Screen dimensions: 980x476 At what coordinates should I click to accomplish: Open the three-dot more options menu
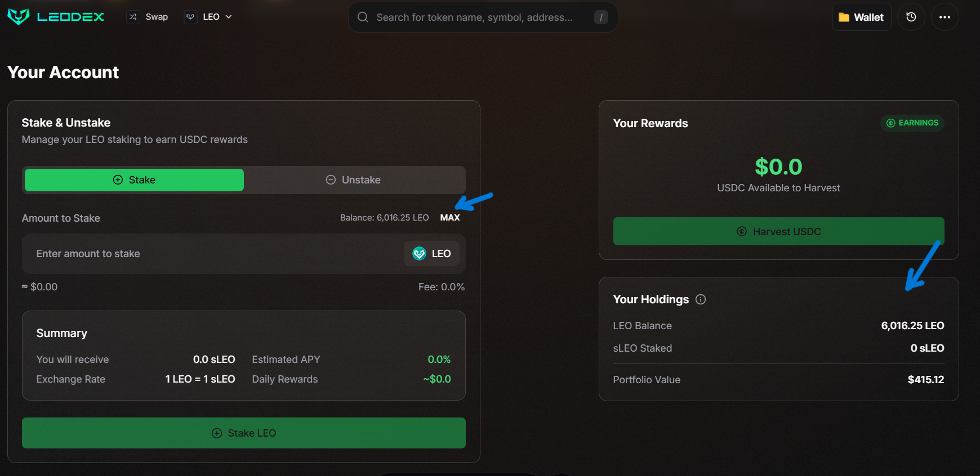945,17
